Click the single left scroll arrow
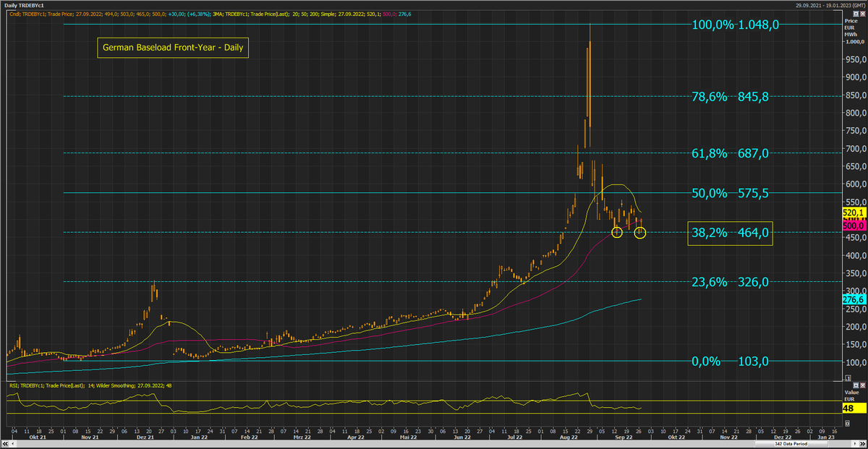868x449 pixels. [13, 444]
